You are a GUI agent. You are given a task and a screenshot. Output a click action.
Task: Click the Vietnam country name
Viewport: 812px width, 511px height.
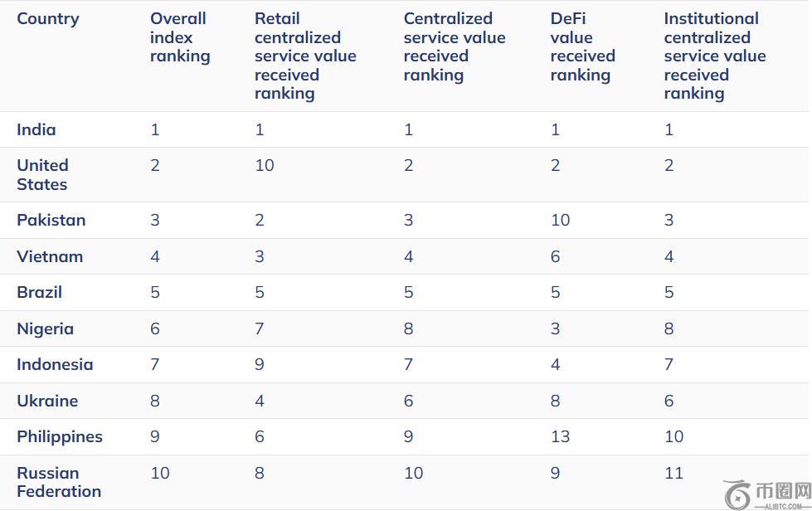click(50, 256)
